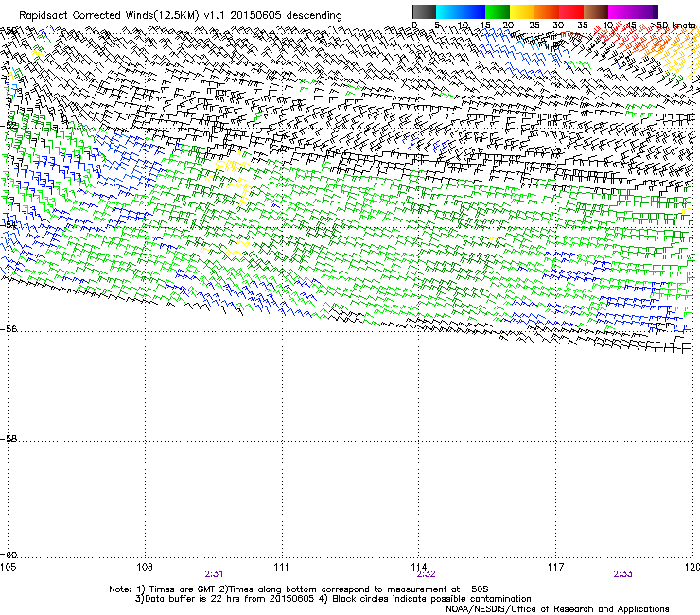Click the red 30-35 knots legend swatch
This screenshot has height=615, width=700.
coord(571,11)
